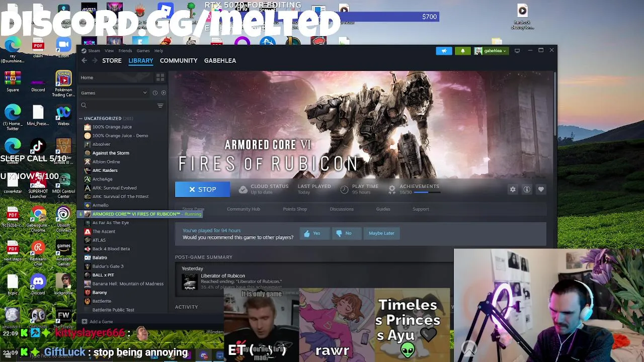Open the green notifications bell
This screenshot has height=362, width=644.
tap(462, 51)
